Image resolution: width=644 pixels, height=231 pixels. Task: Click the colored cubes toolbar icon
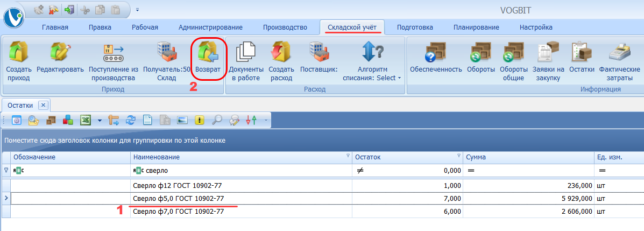(68, 120)
